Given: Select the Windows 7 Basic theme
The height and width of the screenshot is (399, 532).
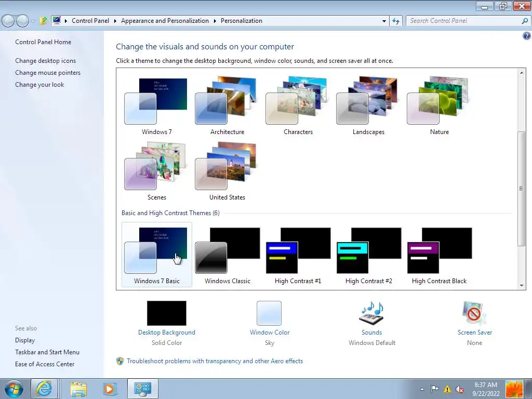Looking at the screenshot, I should click(156, 255).
